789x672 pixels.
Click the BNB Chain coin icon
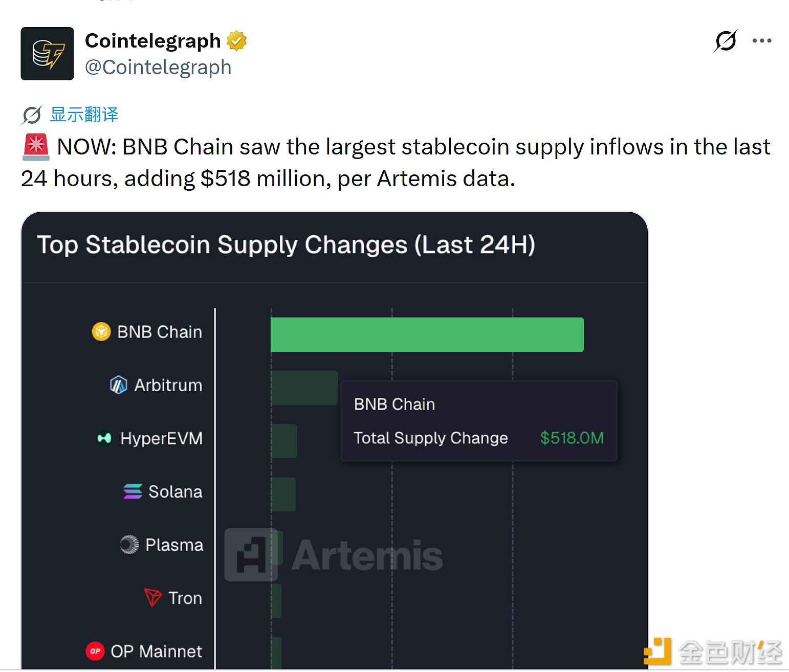[x=101, y=332]
